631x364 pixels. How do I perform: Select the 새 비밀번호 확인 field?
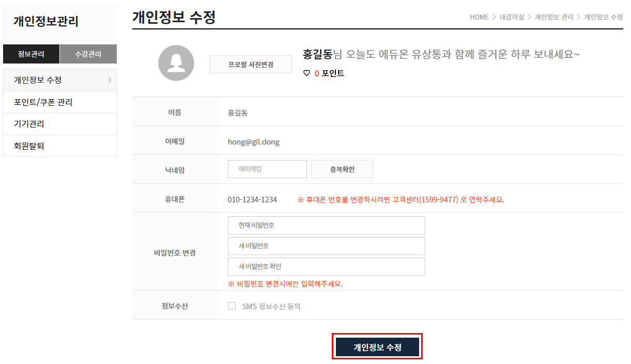[326, 266]
